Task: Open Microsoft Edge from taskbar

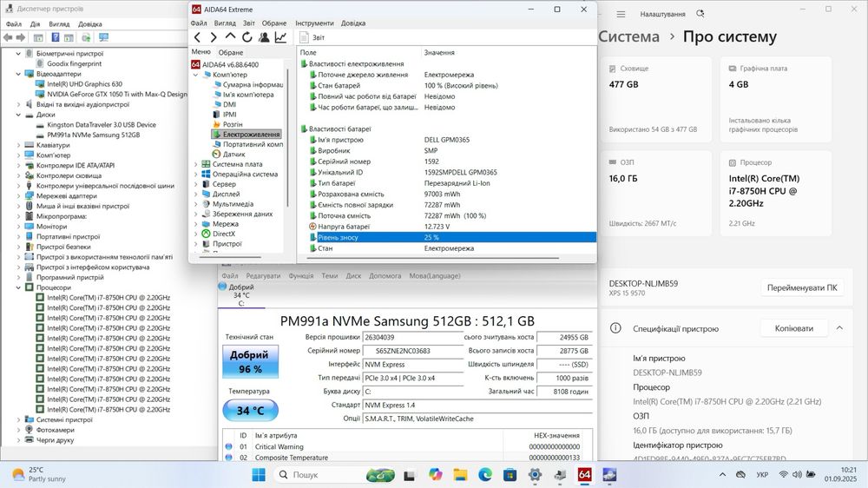Action: (x=485, y=475)
